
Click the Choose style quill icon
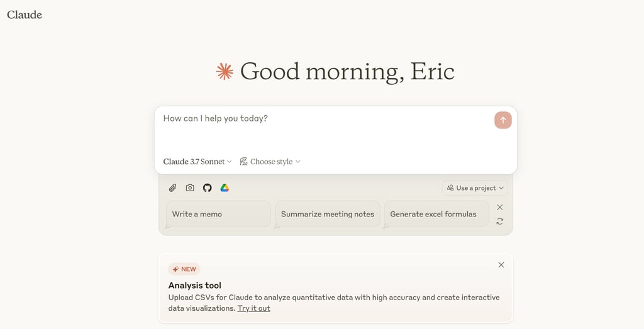(x=243, y=162)
